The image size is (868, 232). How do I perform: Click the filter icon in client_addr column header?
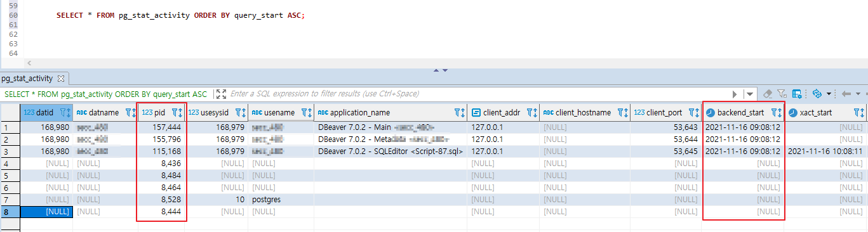pyautogui.click(x=530, y=112)
